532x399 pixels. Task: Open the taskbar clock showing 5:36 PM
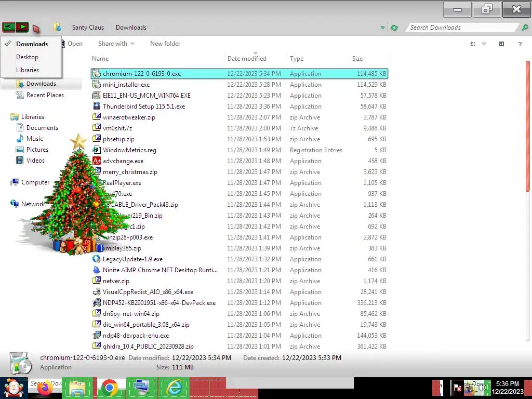tap(508, 388)
